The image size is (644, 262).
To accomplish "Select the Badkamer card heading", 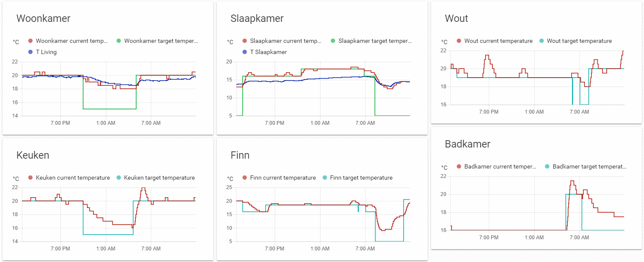I will coord(467,144).
